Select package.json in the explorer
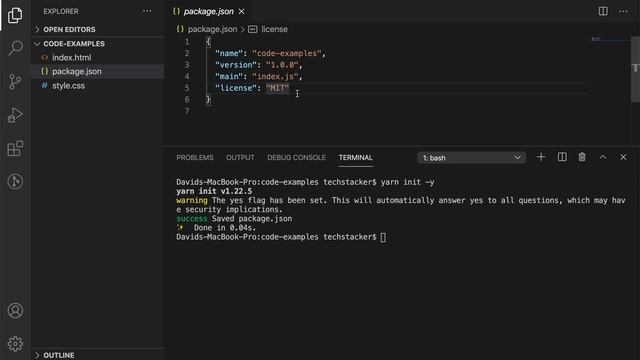This screenshot has width=640, height=360. [98, 71]
